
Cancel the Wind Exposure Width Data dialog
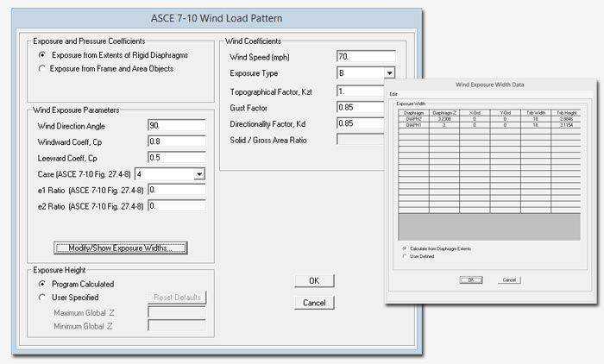(x=509, y=280)
